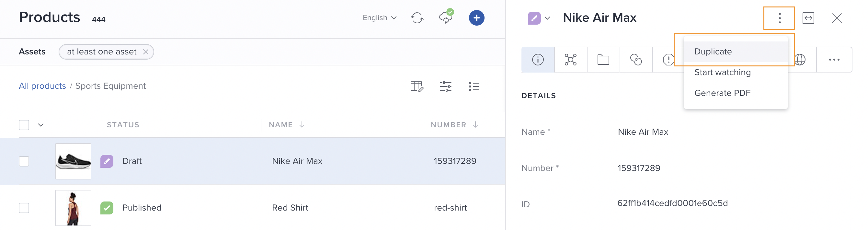Select the Nike Air Max row checkbox
The image size is (868, 230).
coord(24,161)
